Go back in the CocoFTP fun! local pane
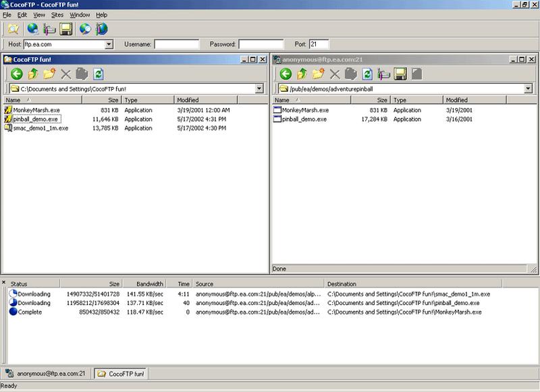 tap(16, 74)
